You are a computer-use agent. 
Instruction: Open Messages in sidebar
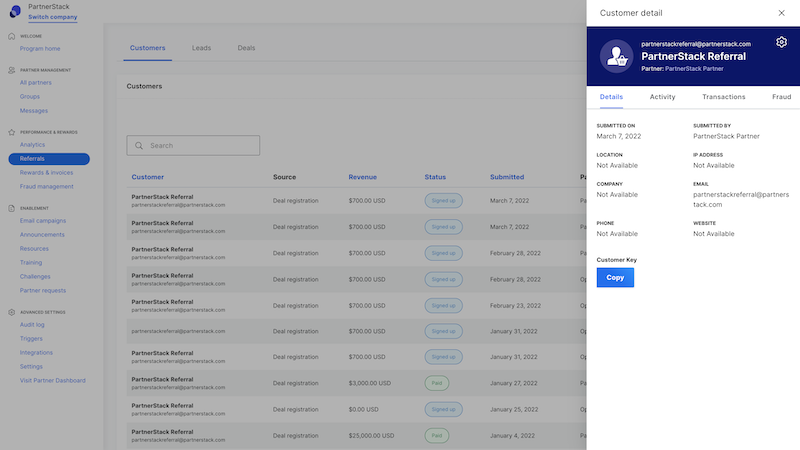[34, 111]
